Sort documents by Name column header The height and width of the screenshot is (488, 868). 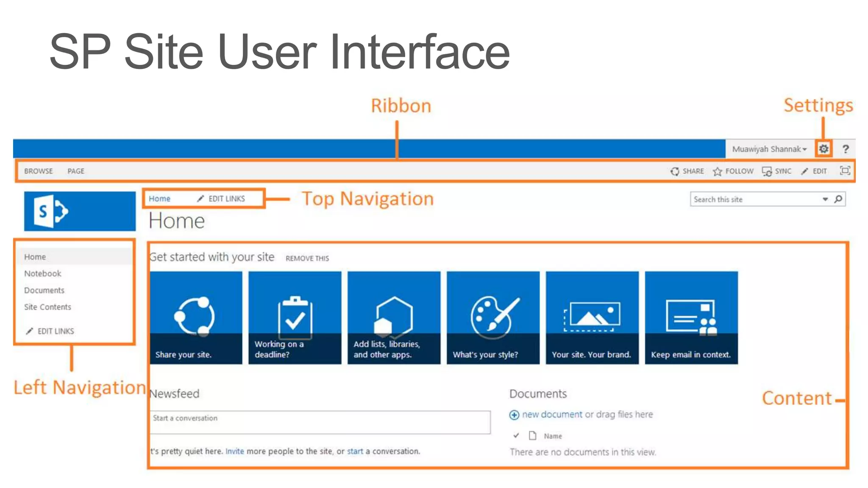553,436
